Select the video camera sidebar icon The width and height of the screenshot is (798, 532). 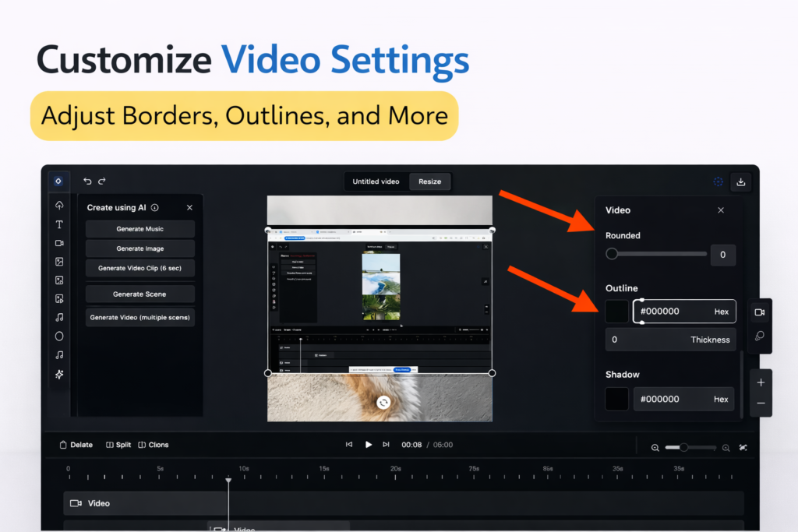(59, 243)
